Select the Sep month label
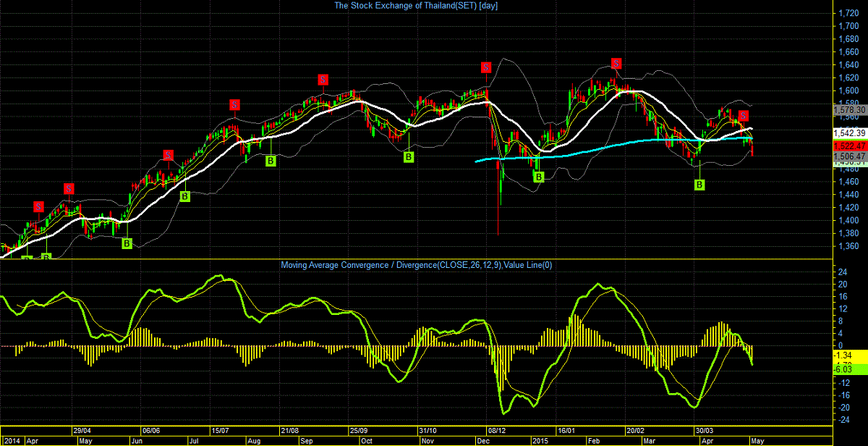The width and height of the screenshot is (868, 446). (x=307, y=440)
